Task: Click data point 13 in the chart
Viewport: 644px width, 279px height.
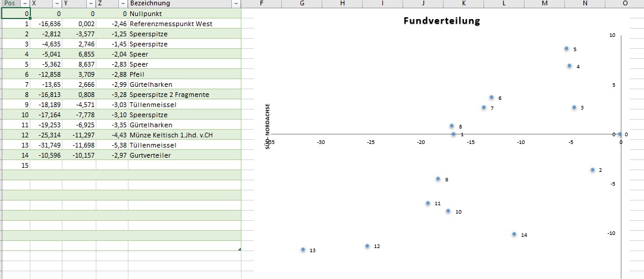Action: pyautogui.click(x=303, y=250)
